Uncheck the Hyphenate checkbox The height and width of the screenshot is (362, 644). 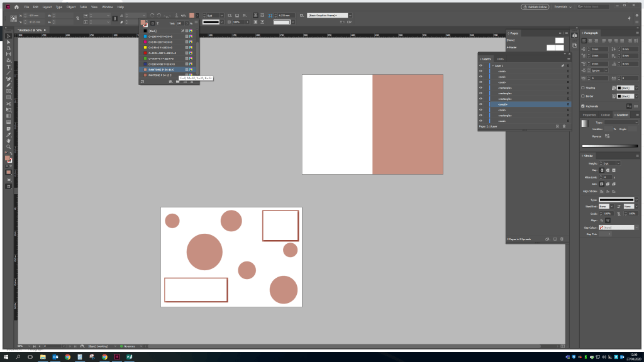tap(583, 106)
